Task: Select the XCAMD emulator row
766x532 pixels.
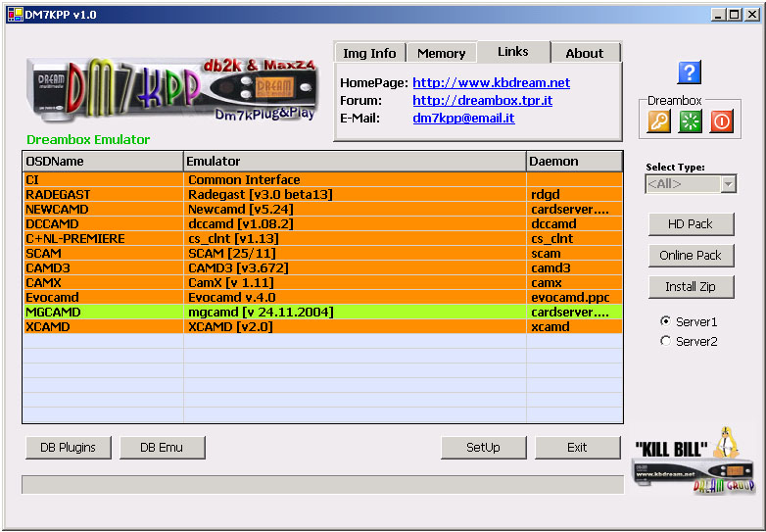Action: (322, 326)
